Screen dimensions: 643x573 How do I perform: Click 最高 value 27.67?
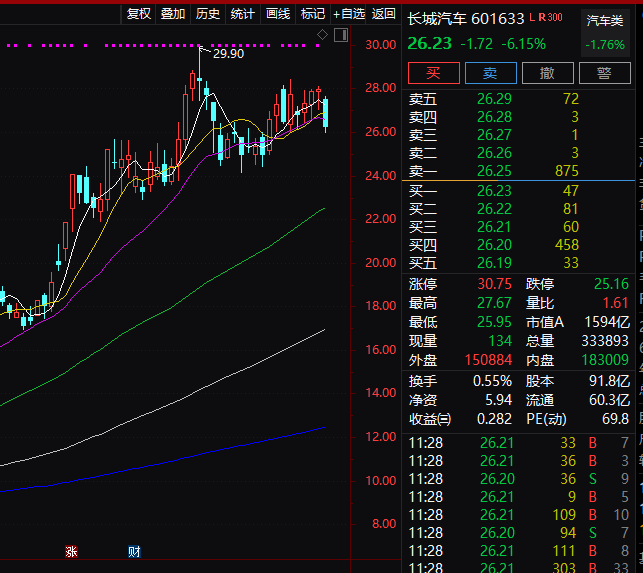(494, 303)
